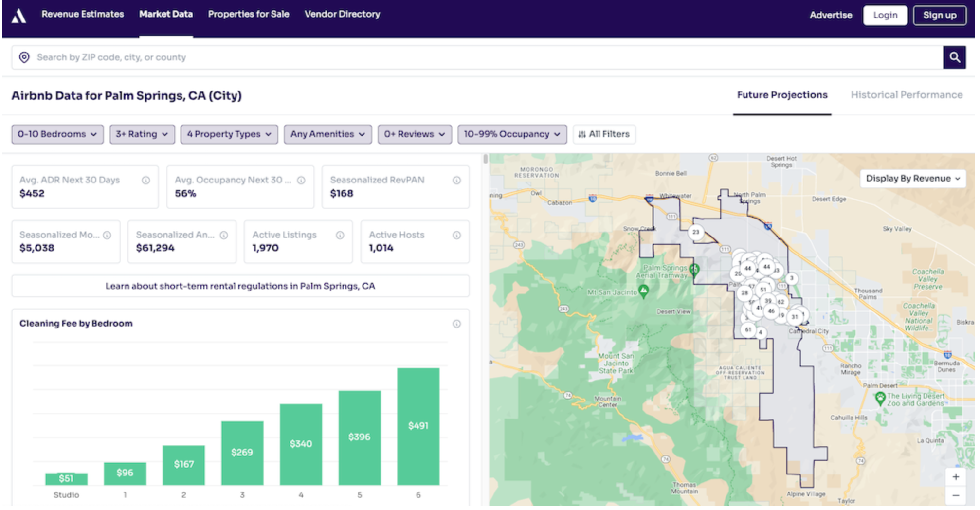Switch to the Future Projections tab
Image resolution: width=980 pixels, height=510 pixels.
pyautogui.click(x=782, y=95)
